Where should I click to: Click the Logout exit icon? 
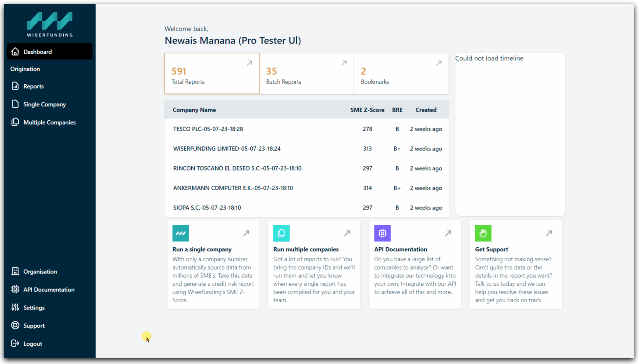pyautogui.click(x=15, y=343)
